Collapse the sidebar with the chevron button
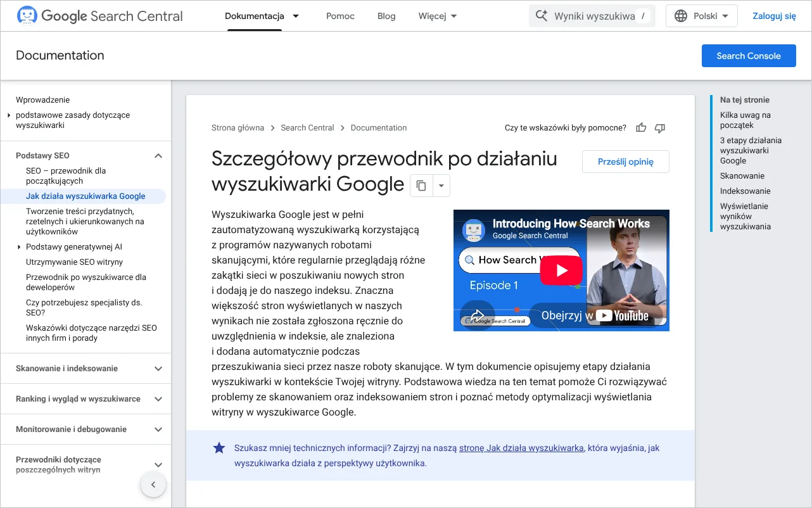This screenshot has width=812, height=508. [x=153, y=485]
